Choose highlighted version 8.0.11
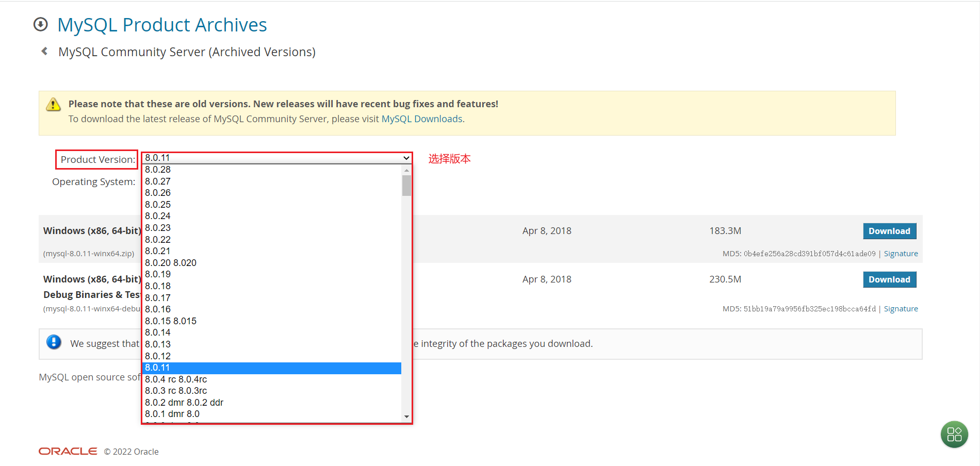This screenshot has width=980, height=466. coord(158,368)
